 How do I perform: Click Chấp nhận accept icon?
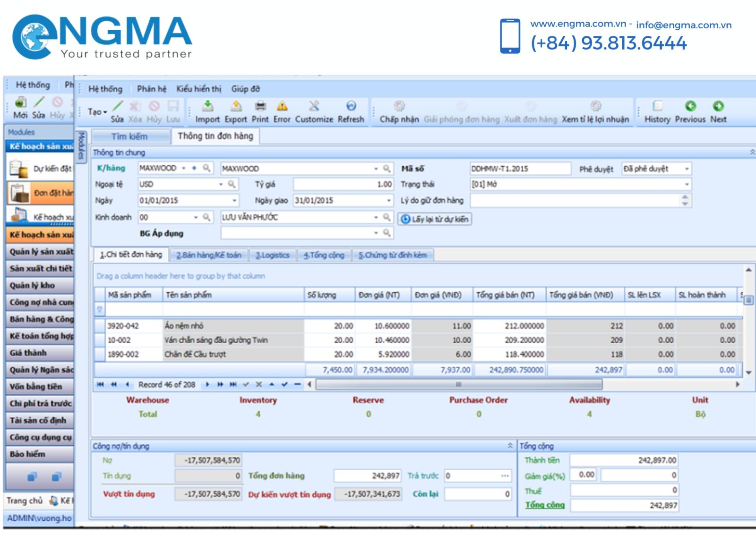(x=399, y=106)
